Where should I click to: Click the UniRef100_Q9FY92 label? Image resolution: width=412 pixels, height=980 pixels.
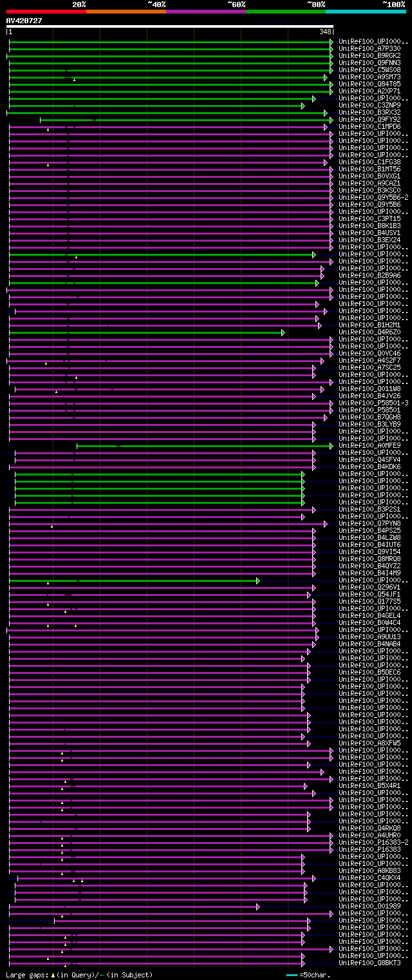point(370,119)
